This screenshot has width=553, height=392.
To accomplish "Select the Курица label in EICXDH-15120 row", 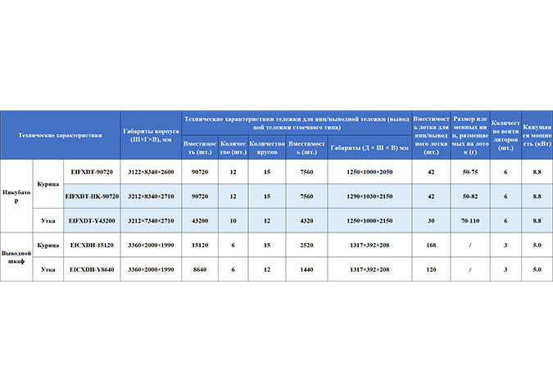I will point(48,246).
